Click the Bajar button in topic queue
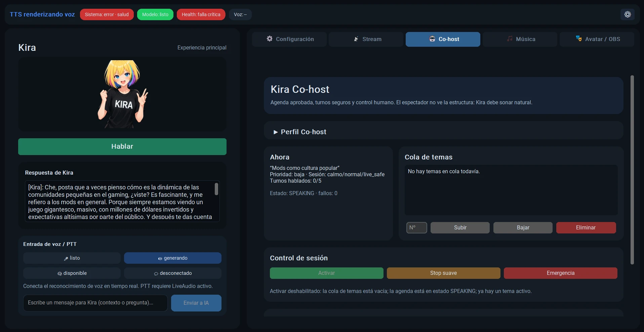644x332 pixels. (x=523, y=228)
